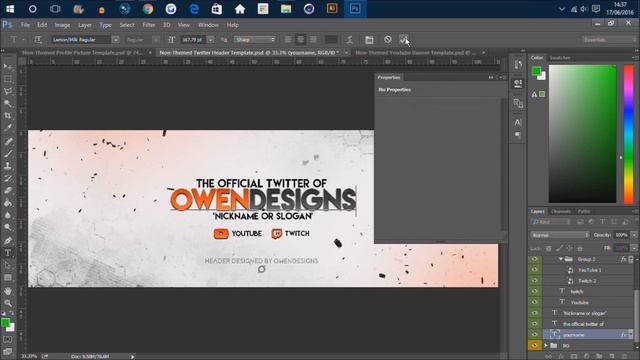
Task: Select the Lasso tool
Action: (x=8, y=91)
